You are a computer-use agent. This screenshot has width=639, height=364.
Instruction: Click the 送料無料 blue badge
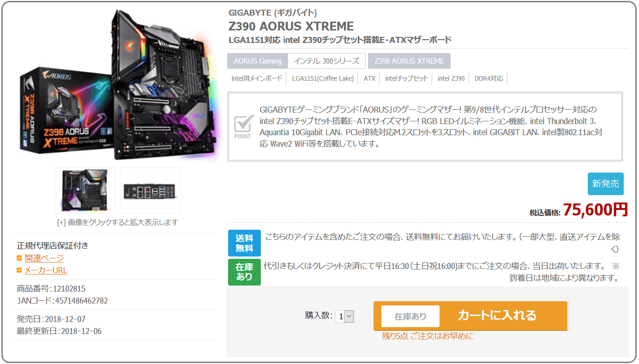click(x=244, y=243)
